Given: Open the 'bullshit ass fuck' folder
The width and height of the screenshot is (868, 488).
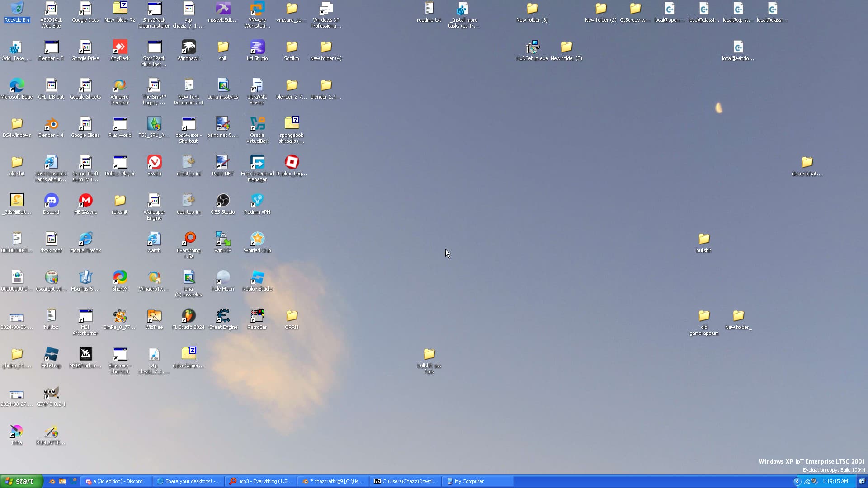Looking at the screenshot, I should coord(429,361).
